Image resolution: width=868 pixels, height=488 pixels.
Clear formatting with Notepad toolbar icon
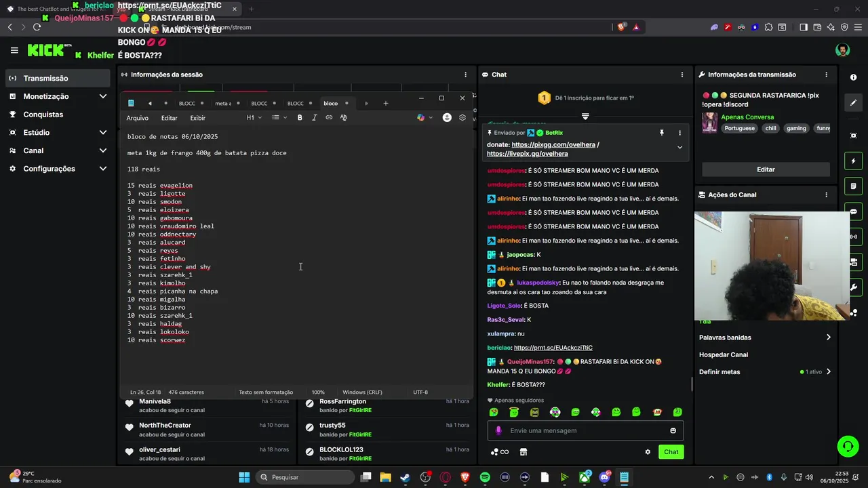tap(343, 118)
